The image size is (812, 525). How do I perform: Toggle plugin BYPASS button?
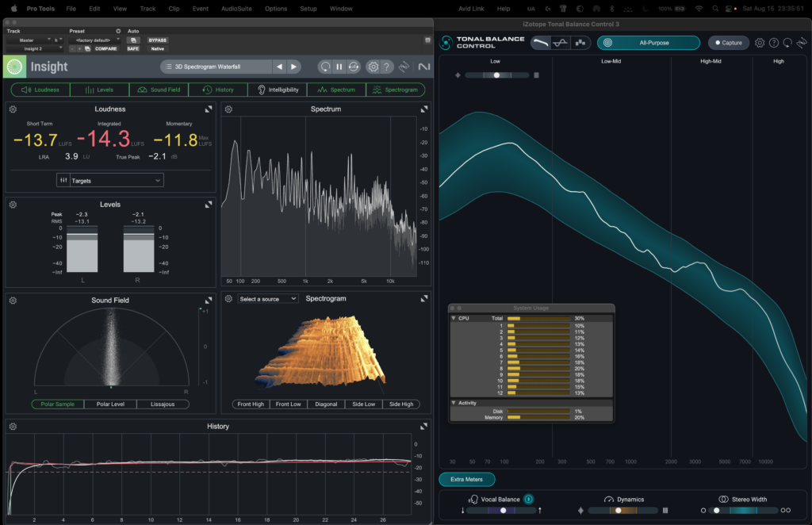[x=158, y=40]
